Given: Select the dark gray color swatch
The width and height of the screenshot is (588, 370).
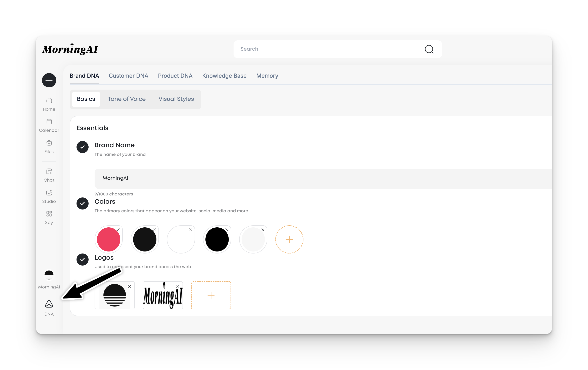Looking at the screenshot, I should [145, 240].
